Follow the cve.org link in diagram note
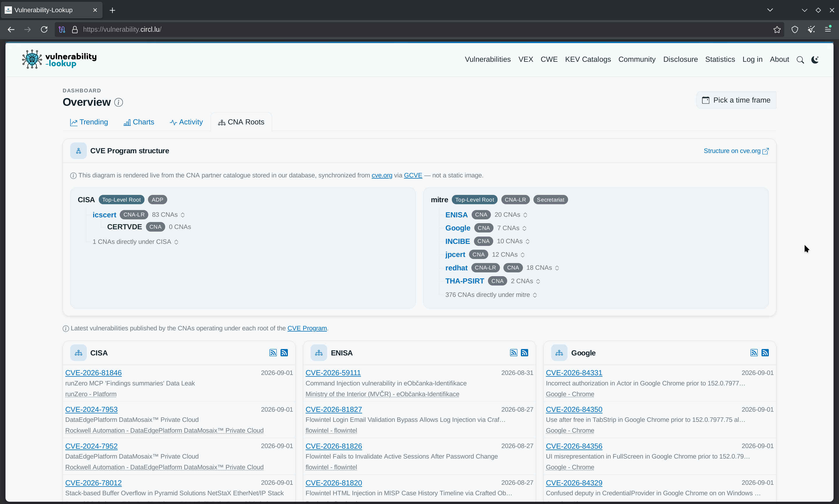839x504 pixels. click(x=382, y=176)
